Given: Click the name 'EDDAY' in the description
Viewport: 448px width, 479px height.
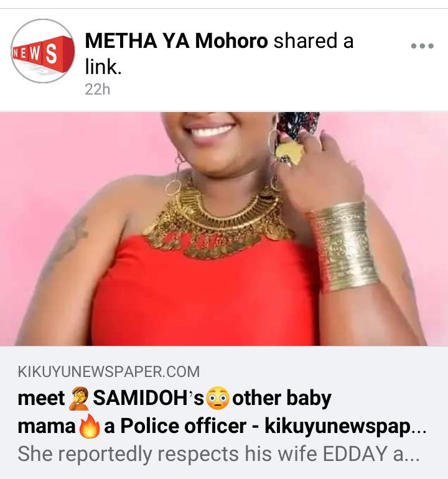Looking at the screenshot, I should coord(355,453).
